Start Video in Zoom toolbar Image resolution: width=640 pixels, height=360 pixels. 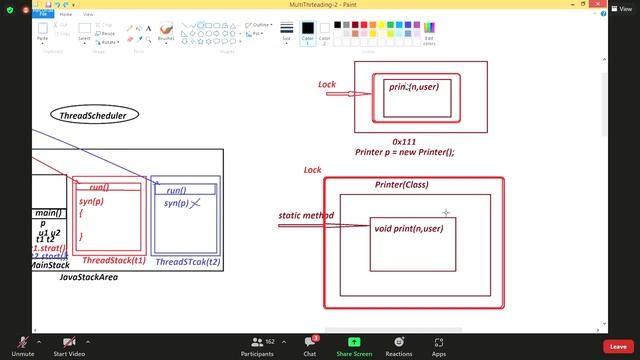69,347
